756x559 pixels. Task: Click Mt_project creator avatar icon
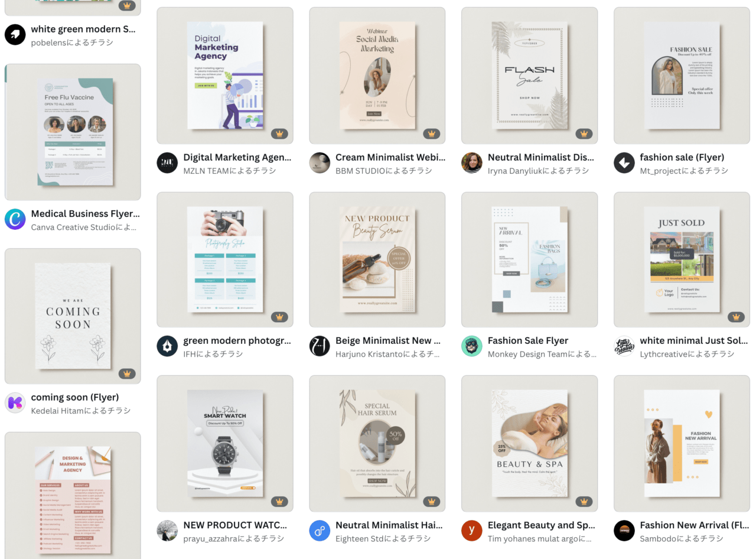point(624,163)
